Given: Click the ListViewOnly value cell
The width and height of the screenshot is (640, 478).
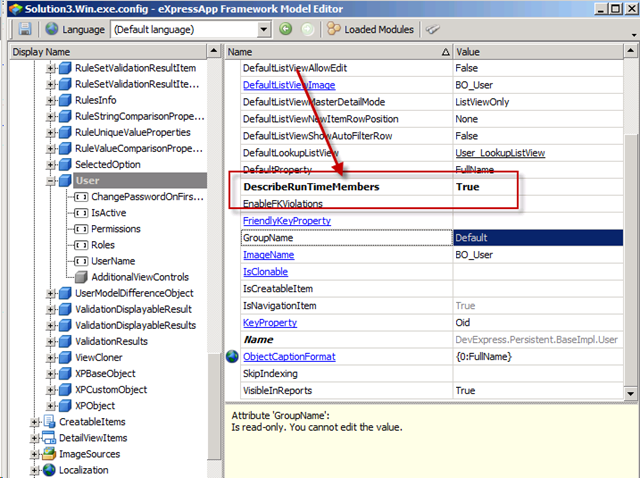Looking at the screenshot, I should (538, 102).
